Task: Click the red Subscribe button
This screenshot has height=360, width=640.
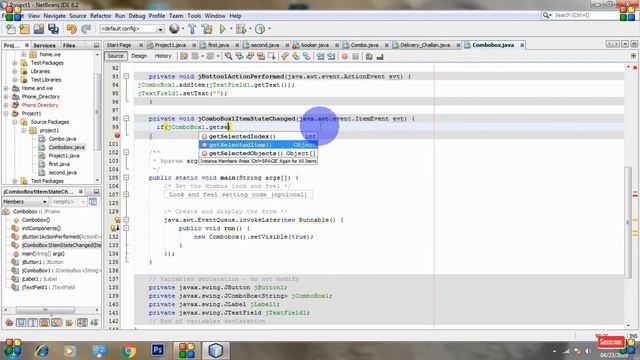Action: pyautogui.click(x=611, y=342)
